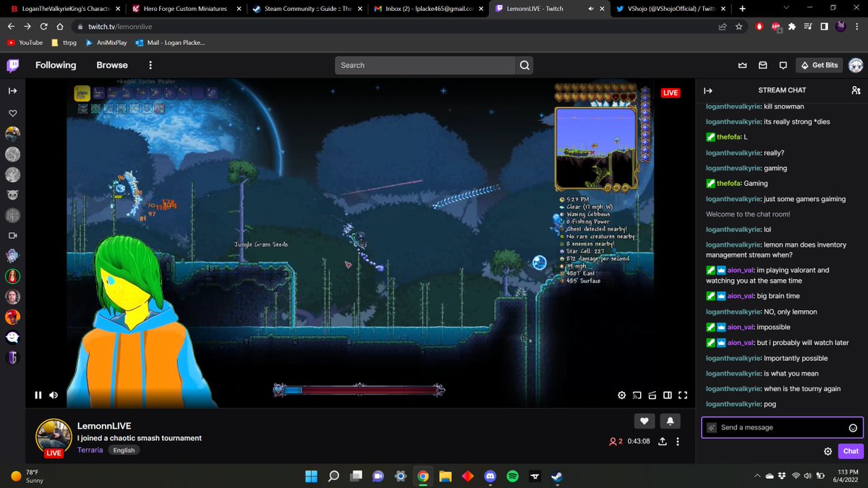Open the emote picker smiley
868x488 pixels.
[x=853, y=427]
